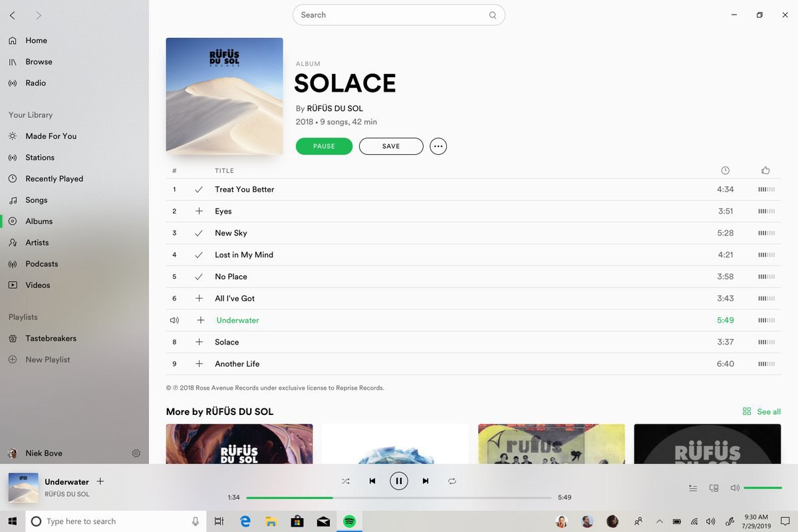The image size is (798, 532).
Task: Add Underwater via plus in track list
Action: point(201,321)
